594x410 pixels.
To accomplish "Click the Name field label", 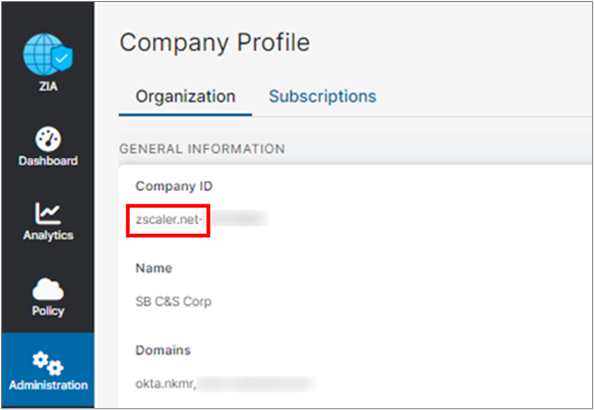I will 154,268.
